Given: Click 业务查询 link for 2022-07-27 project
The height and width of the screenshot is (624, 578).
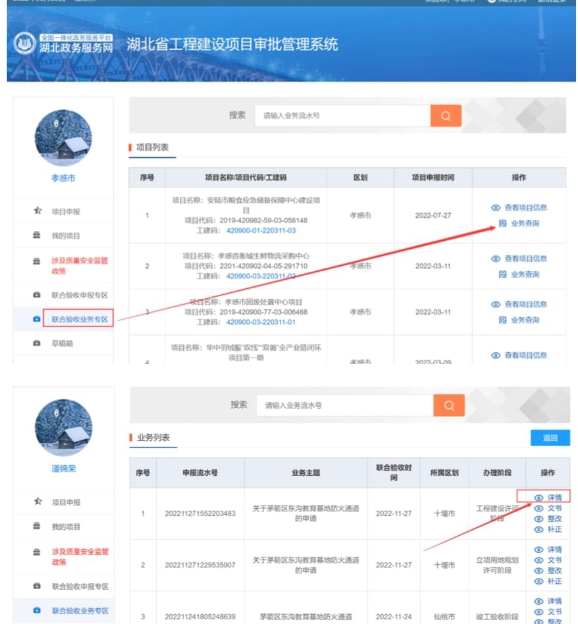Looking at the screenshot, I should point(525,223).
